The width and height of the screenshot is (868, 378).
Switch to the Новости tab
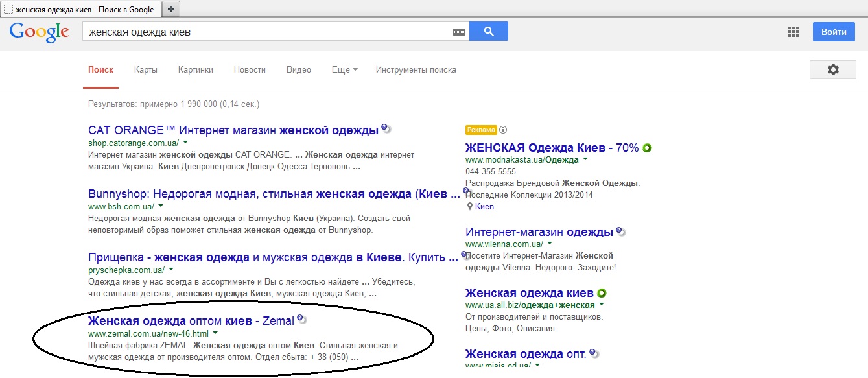(x=250, y=70)
